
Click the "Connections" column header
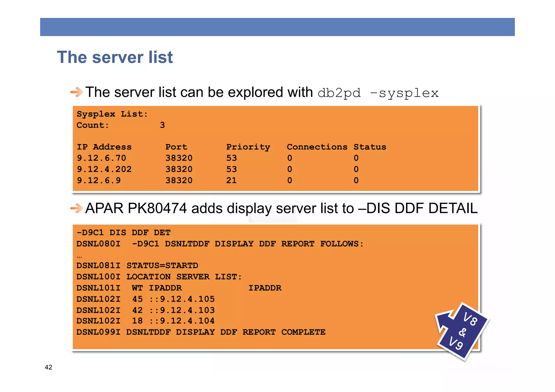[317, 147]
